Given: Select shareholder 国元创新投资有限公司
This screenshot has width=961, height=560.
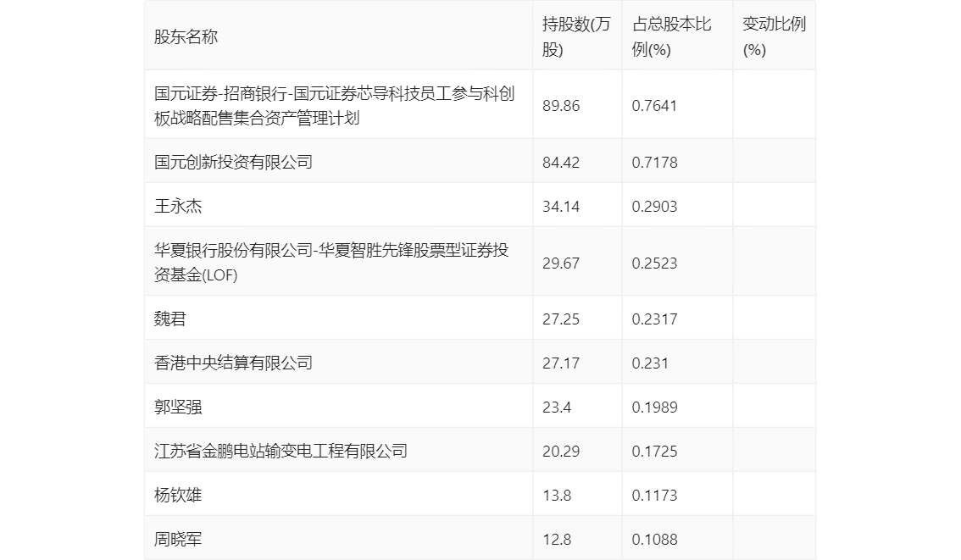Looking at the screenshot, I should pos(233,162).
